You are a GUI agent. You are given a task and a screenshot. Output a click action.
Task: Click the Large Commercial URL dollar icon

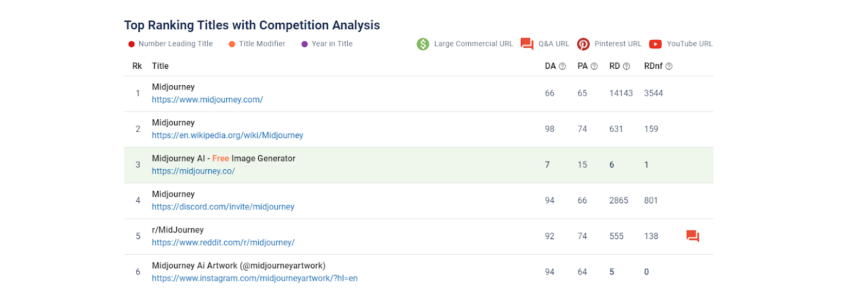pos(423,44)
